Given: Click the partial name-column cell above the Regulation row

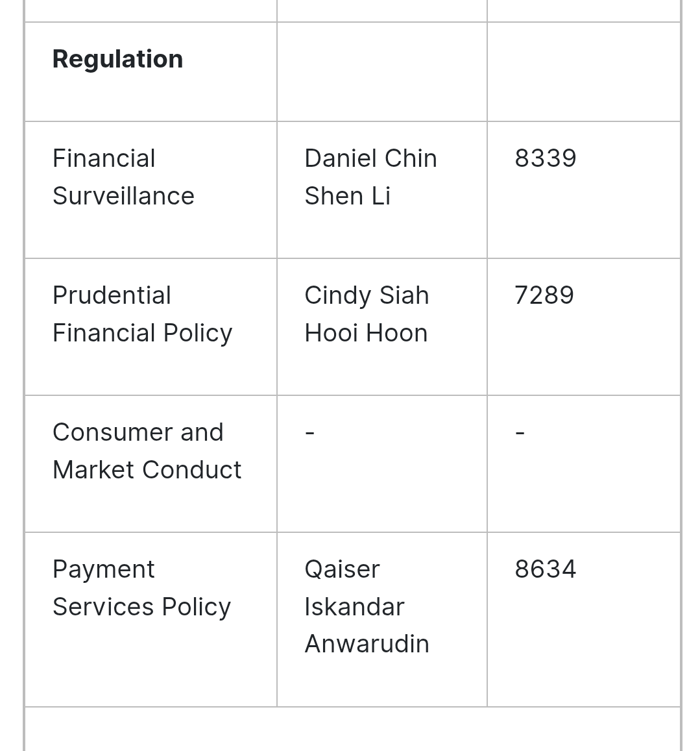Looking at the screenshot, I should 382,10.
